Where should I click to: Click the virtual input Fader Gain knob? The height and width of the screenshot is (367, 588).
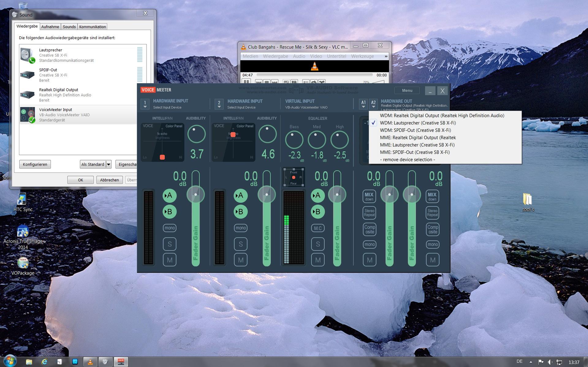(x=337, y=194)
